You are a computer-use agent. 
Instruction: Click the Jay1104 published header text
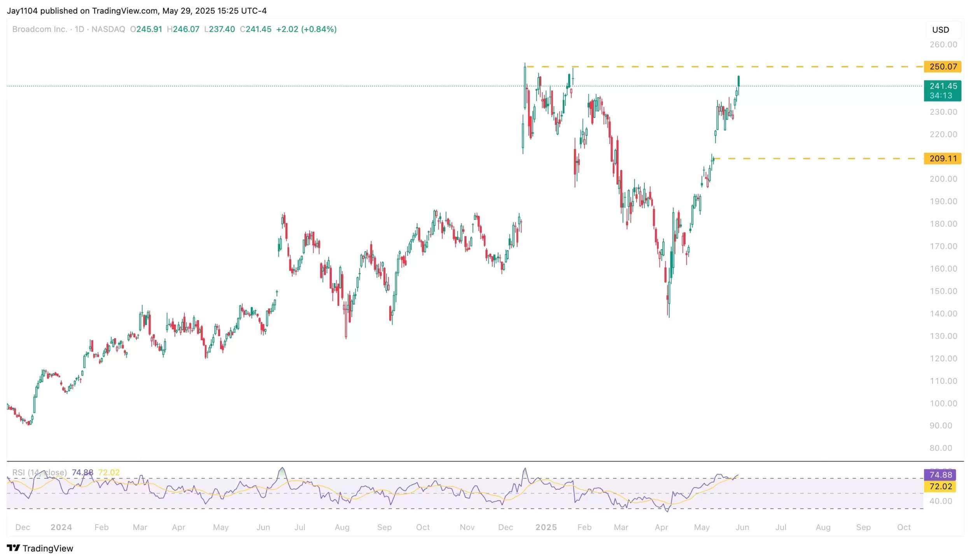[x=136, y=10]
